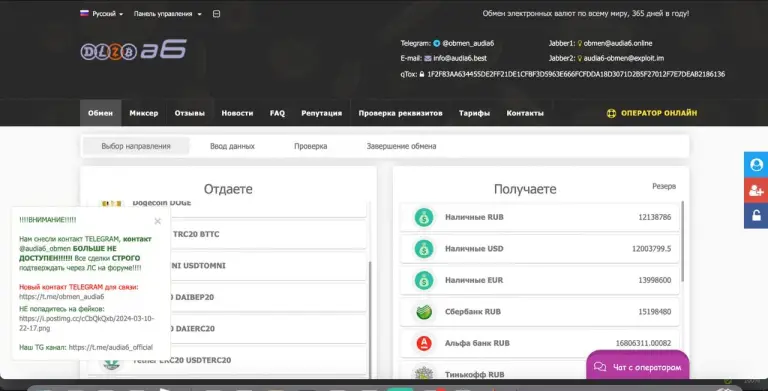Click the Наличные USD money bag icon
The image size is (768, 391).
click(x=424, y=248)
